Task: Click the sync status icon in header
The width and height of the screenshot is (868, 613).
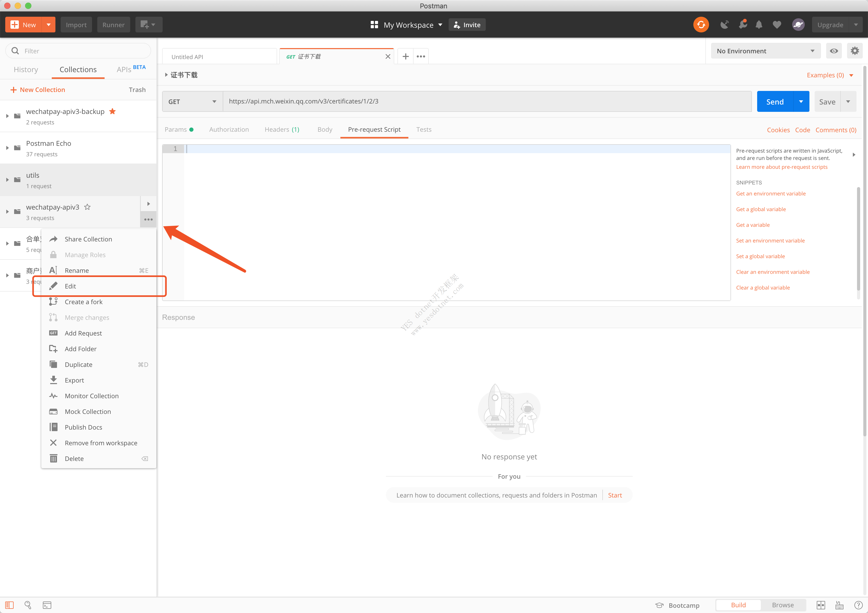Action: tap(701, 25)
